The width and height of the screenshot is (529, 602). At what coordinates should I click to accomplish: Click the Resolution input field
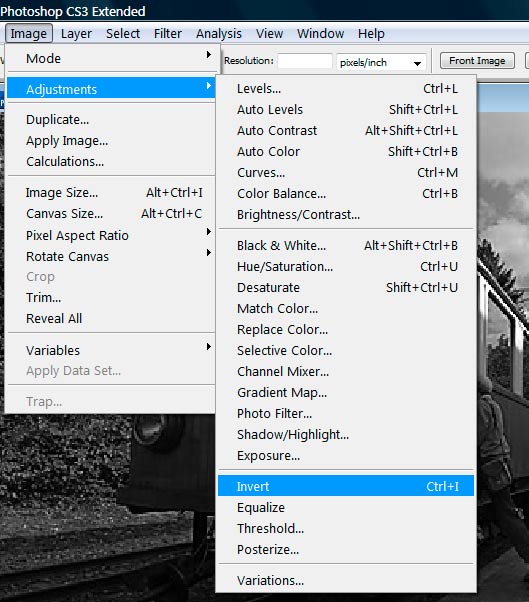tap(305, 61)
